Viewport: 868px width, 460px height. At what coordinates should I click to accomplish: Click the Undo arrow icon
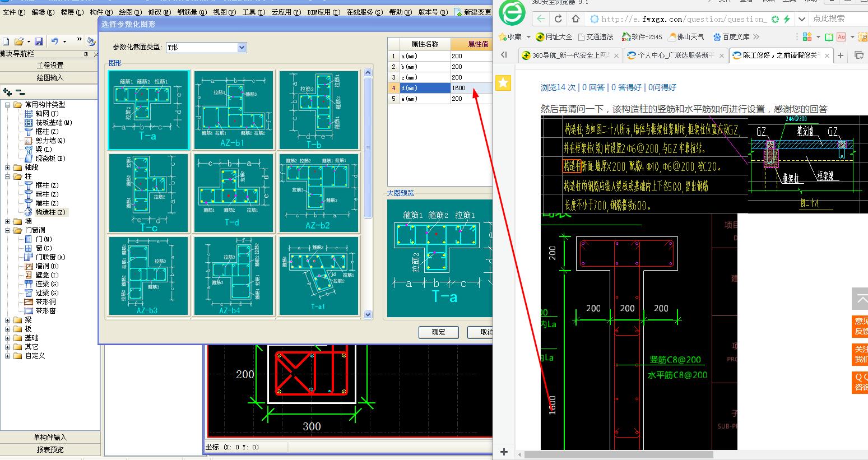[54, 41]
